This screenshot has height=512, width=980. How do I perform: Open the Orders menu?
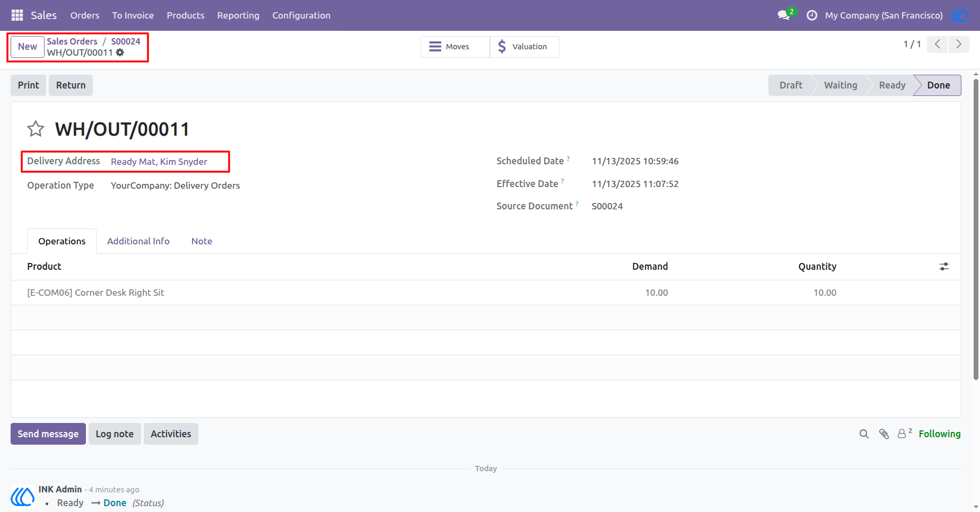[x=85, y=15]
